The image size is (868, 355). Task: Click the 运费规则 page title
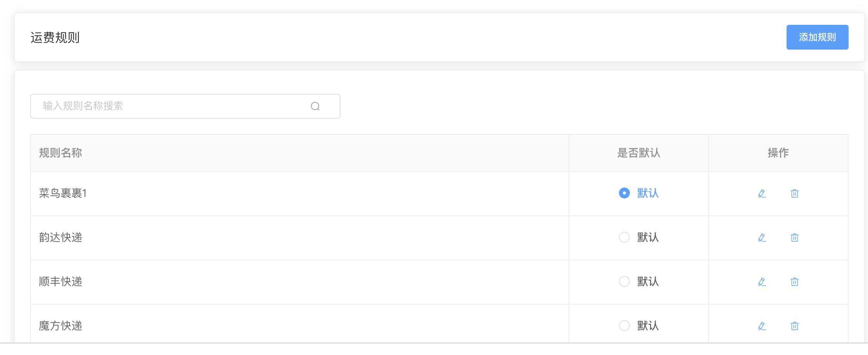click(55, 37)
